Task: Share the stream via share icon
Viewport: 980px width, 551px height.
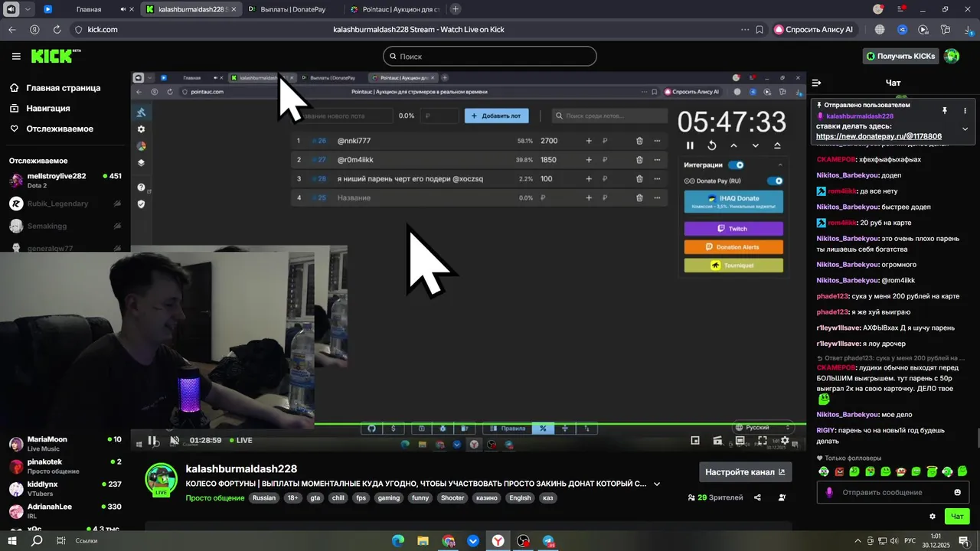Action: pos(757,497)
